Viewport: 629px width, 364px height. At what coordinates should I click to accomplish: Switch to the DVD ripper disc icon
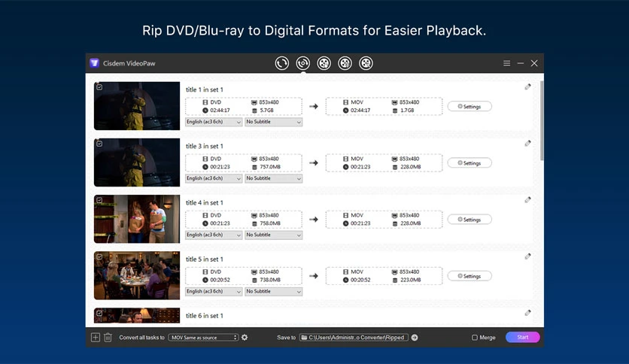[x=303, y=63]
